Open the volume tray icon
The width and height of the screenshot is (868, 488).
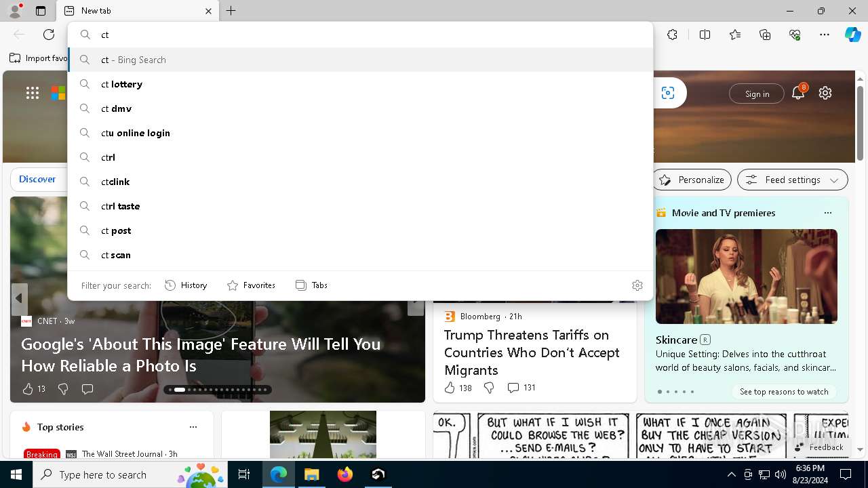click(x=781, y=474)
